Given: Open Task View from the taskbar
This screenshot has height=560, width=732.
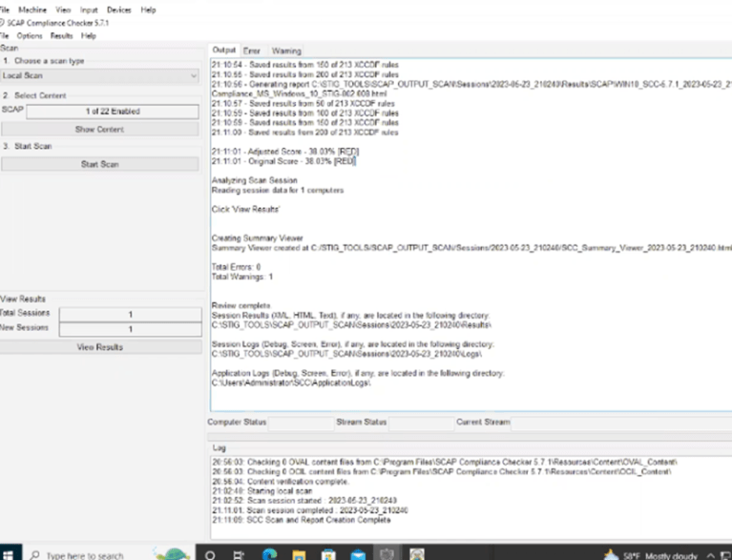Looking at the screenshot, I should (x=237, y=553).
